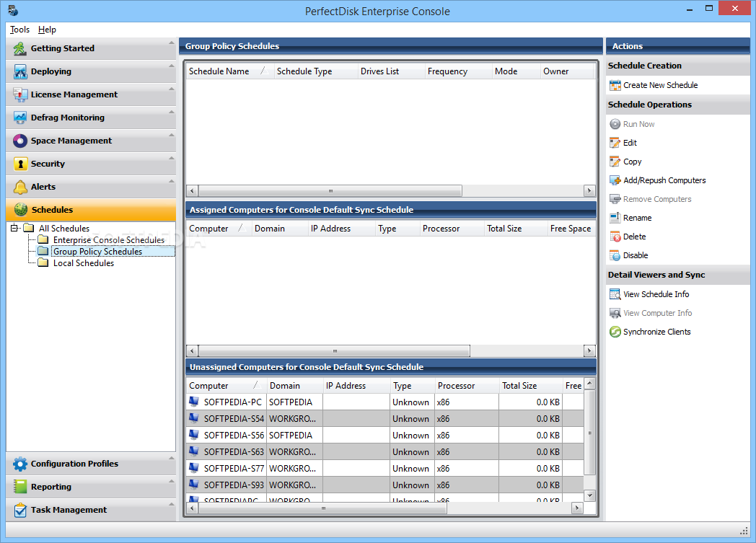Image resolution: width=756 pixels, height=543 pixels.
Task: Click the Reporting notebook icon
Action: click(x=19, y=487)
